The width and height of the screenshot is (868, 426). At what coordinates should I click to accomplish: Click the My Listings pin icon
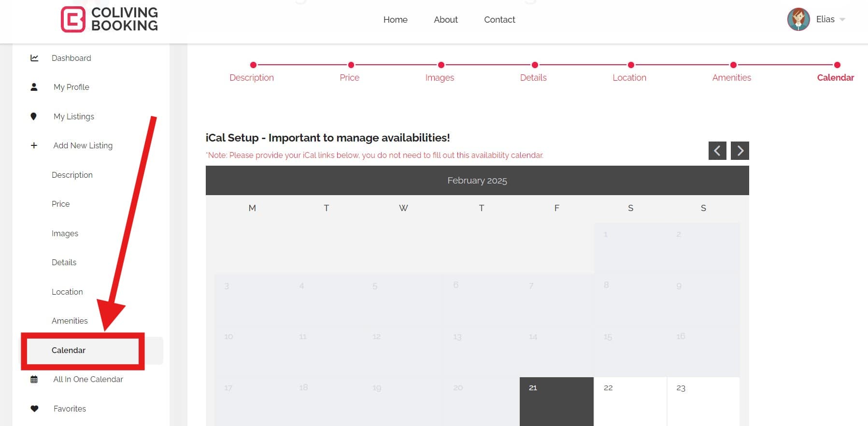33,116
